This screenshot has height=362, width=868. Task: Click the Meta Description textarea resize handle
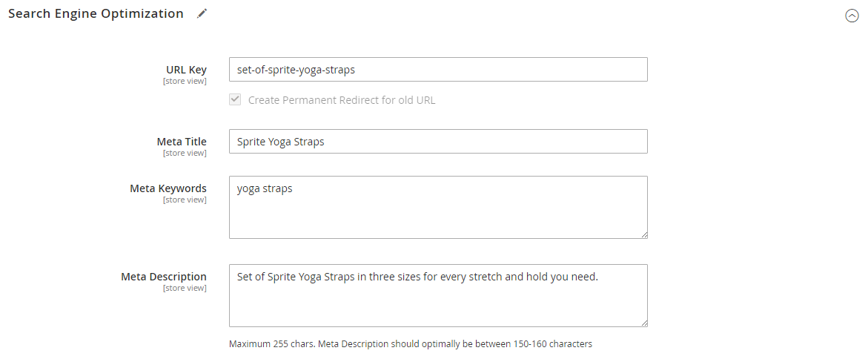pos(644,323)
